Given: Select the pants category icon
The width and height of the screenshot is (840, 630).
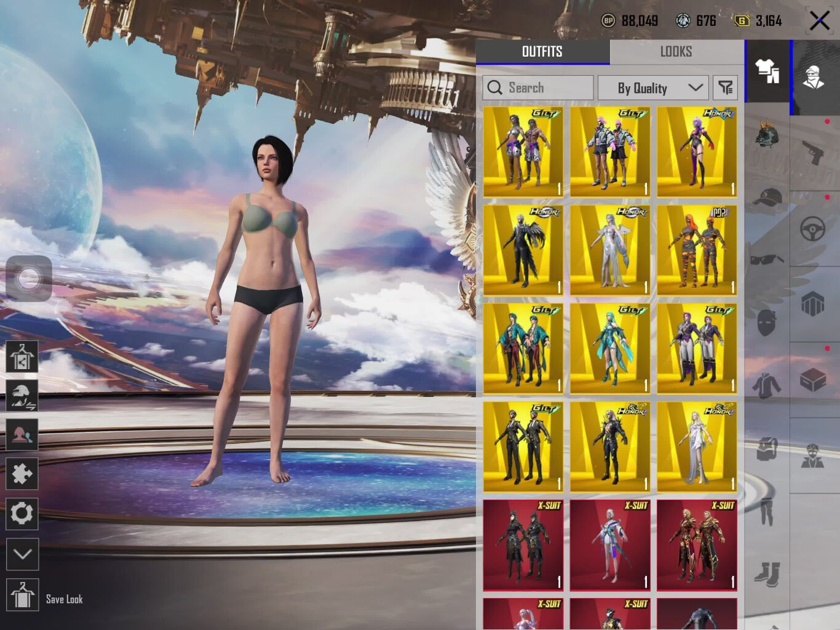Looking at the screenshot, I should tap(767, 511).
